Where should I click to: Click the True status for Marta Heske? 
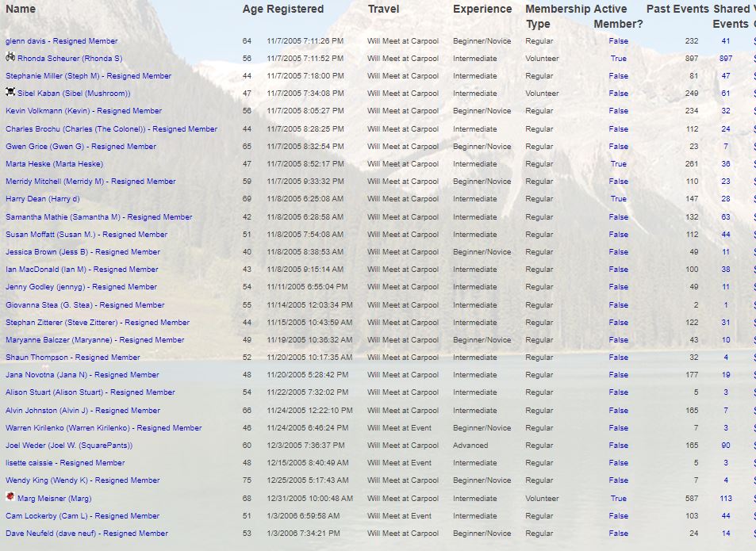pos(619,164)
